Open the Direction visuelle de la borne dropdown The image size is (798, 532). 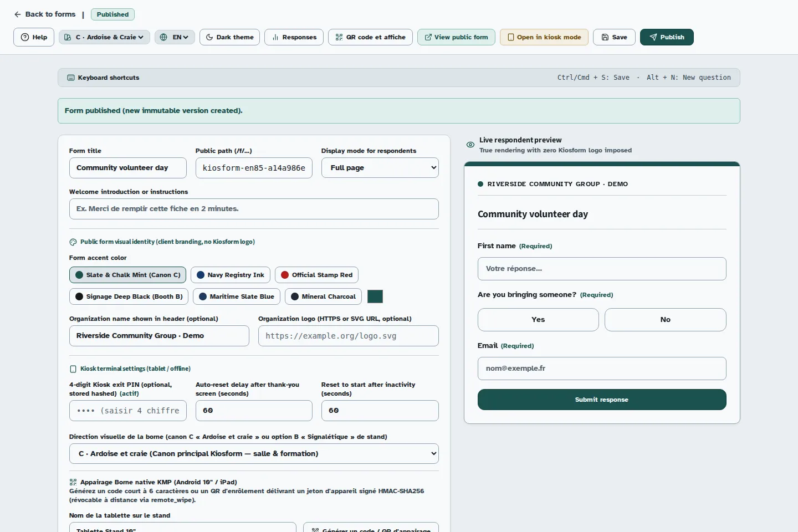pos(254,454)
